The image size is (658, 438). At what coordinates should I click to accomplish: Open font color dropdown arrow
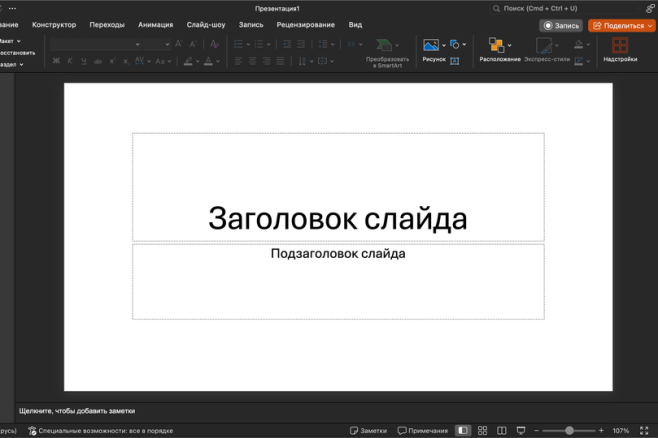[x=218, y=62]
